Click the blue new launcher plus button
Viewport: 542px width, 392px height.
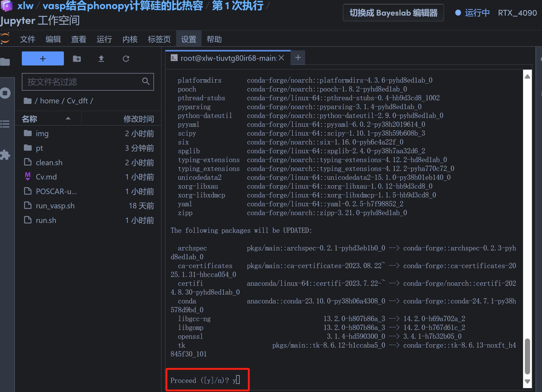coord(43,58)
